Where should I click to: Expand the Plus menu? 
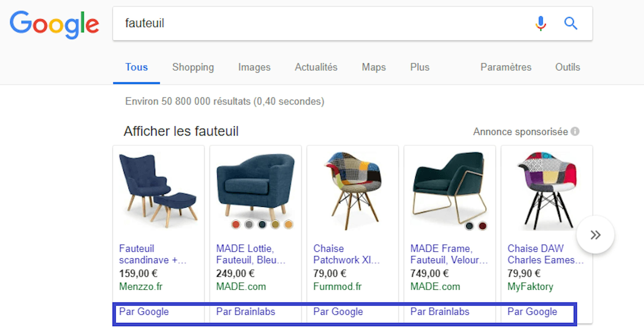pyautogui.click(x=419, y=67)
